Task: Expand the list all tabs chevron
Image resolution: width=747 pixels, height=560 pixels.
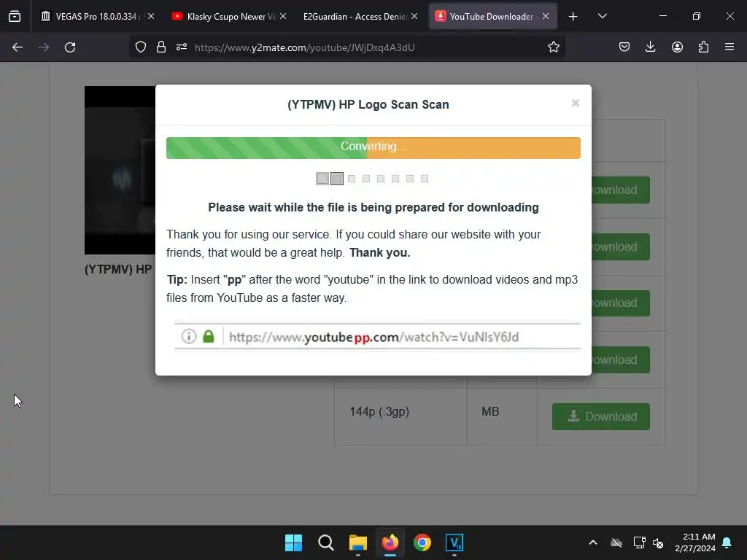Action: [x=602, y=17]
